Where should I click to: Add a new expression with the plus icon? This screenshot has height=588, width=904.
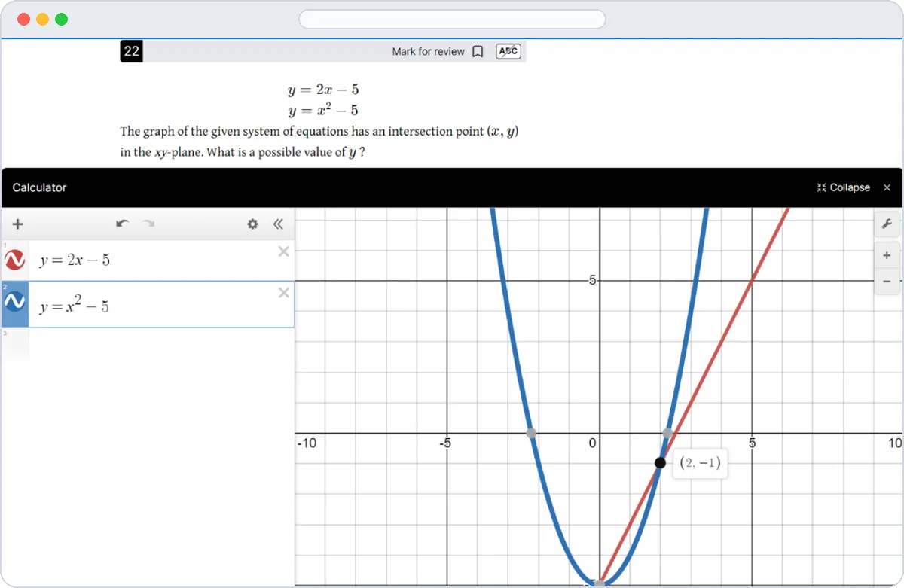(18, 224)
